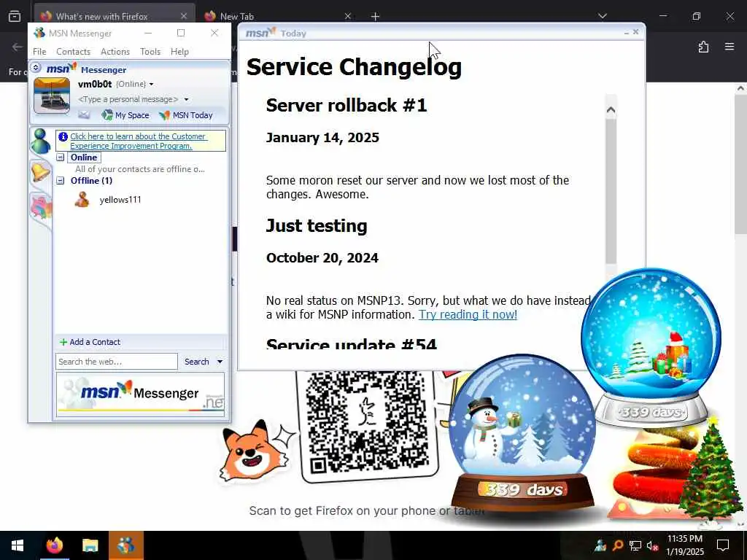Viewport: 747px width, 560px height.
Task: Collapse Messenger header with round arrow button
Action: coord(36,68)
